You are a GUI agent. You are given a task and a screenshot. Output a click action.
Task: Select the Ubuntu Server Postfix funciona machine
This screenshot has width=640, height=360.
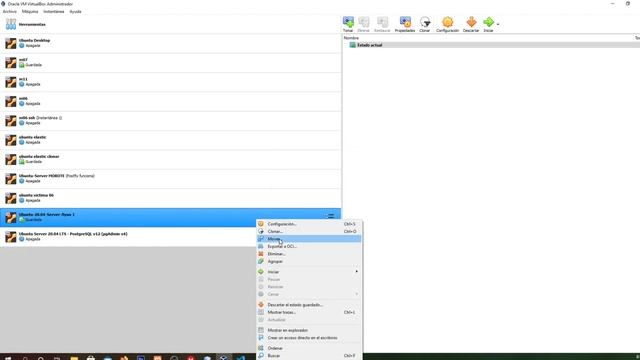[x=171, y=179]
